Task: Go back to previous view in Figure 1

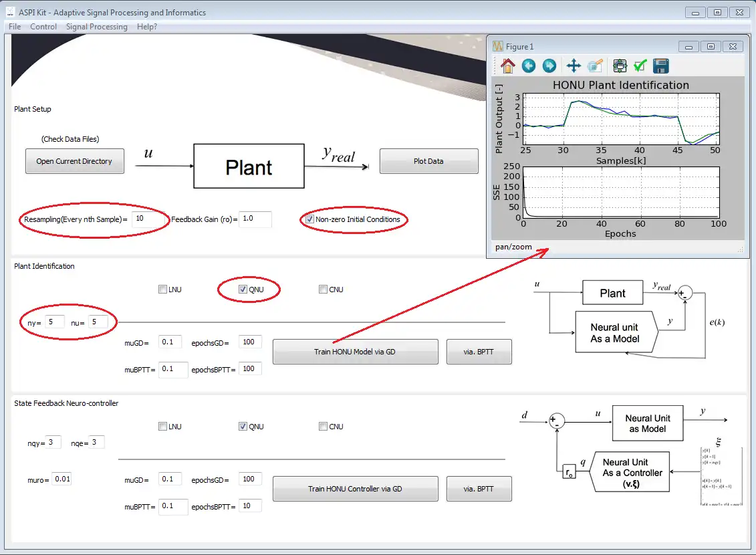Action: pos(529,66)
